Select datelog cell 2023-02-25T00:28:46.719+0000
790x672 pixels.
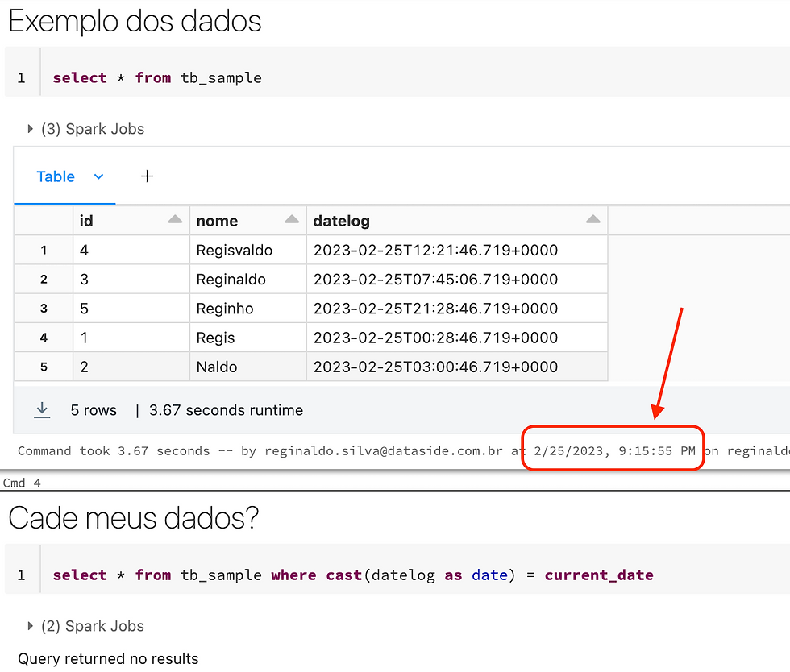pyautogui.click(x=457, y=338)
